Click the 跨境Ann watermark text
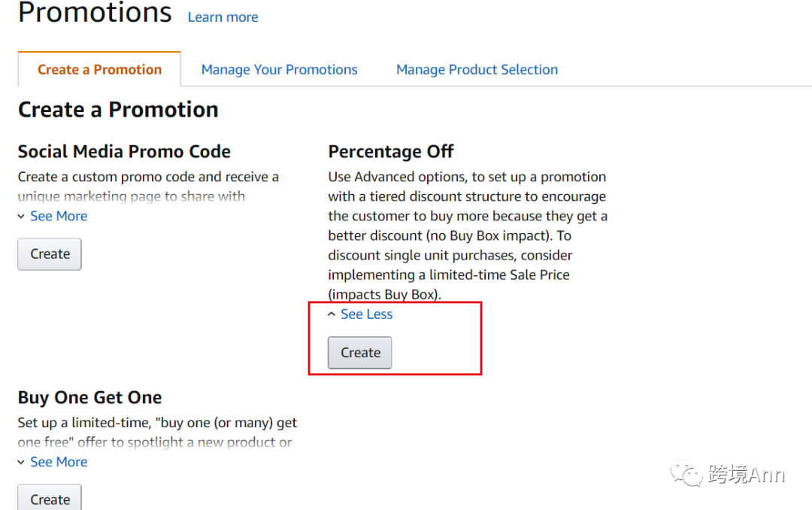This screenshot has width=812, height=510. pyautogui.click(x=746, y=475)
